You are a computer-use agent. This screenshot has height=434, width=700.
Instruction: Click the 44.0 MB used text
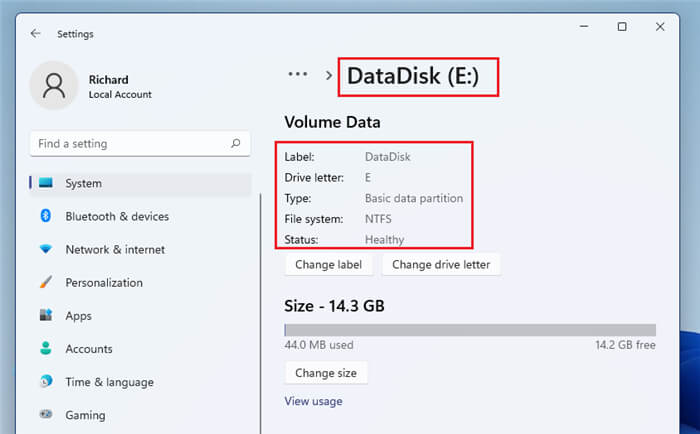click(319, 345)
